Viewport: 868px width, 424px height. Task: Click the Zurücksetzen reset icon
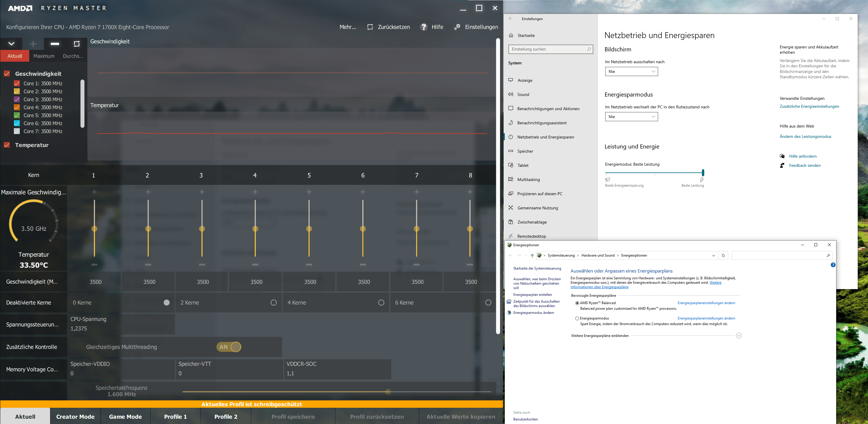370,27
